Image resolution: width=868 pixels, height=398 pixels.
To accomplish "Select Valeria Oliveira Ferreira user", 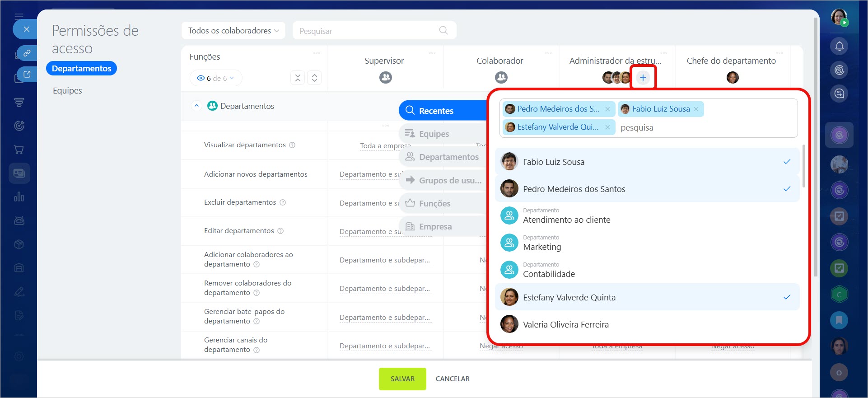I will pos(565,324).
